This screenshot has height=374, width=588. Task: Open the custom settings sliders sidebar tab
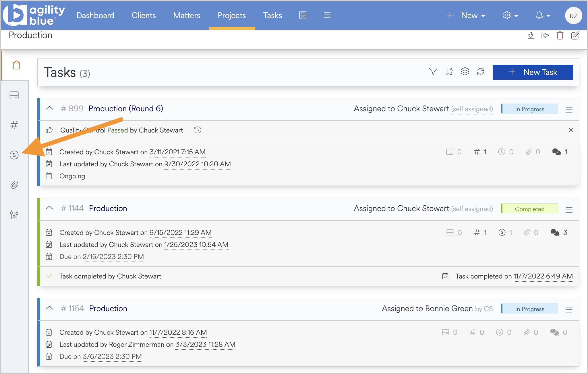coord(14,215)
